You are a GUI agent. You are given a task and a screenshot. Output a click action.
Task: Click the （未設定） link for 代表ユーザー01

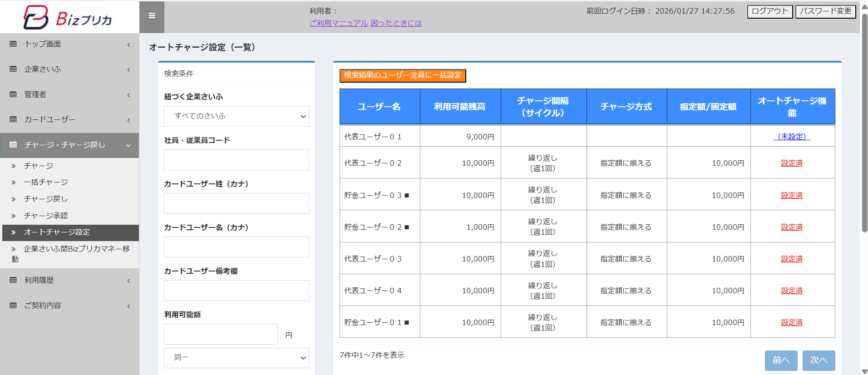pos(792,137)
